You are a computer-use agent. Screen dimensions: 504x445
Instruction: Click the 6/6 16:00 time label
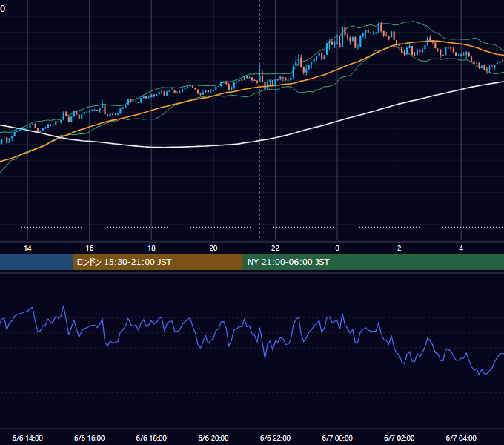click(x=90, y=438)
